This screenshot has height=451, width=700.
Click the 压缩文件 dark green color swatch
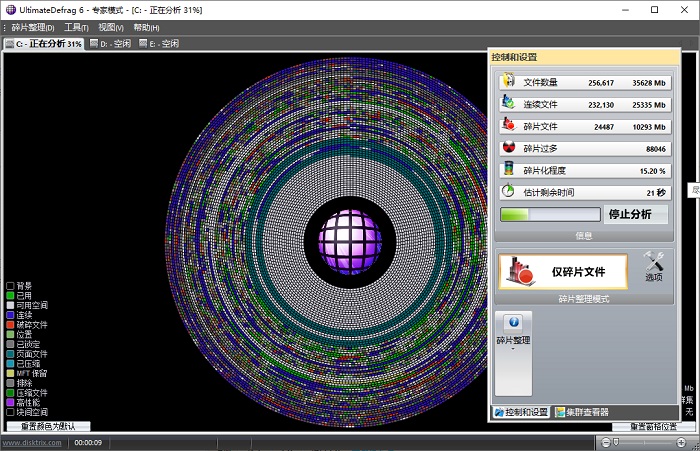pyautogui.click(x=10, y=393)
